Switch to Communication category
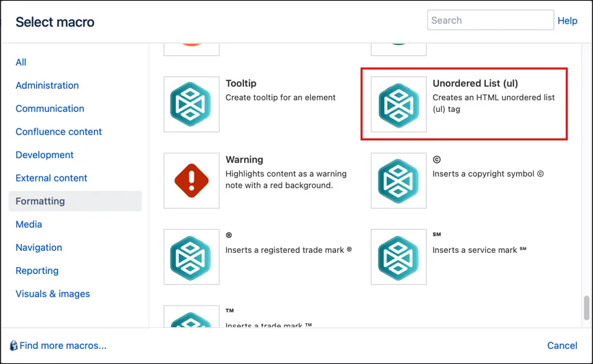Screen dimensions: 593x364 coord(50,108)
